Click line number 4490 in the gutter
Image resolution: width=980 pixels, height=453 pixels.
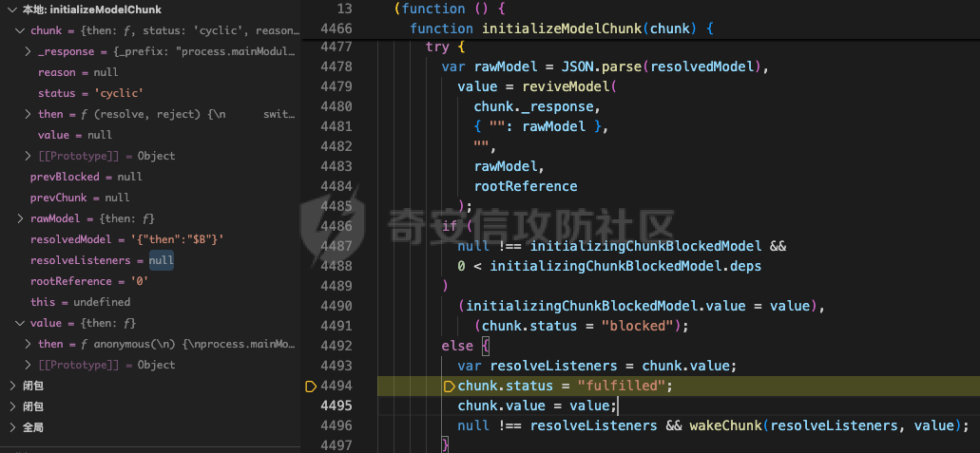pyautogui.click(x=336, y=306)
